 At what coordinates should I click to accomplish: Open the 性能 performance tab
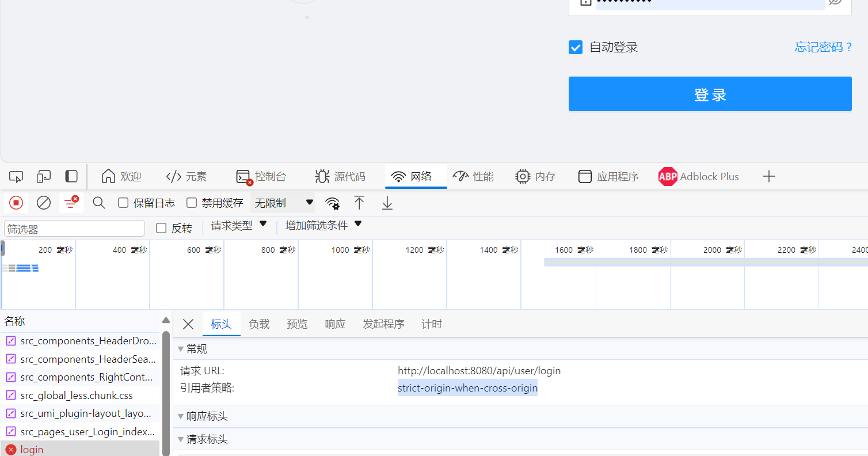(473, 177)
